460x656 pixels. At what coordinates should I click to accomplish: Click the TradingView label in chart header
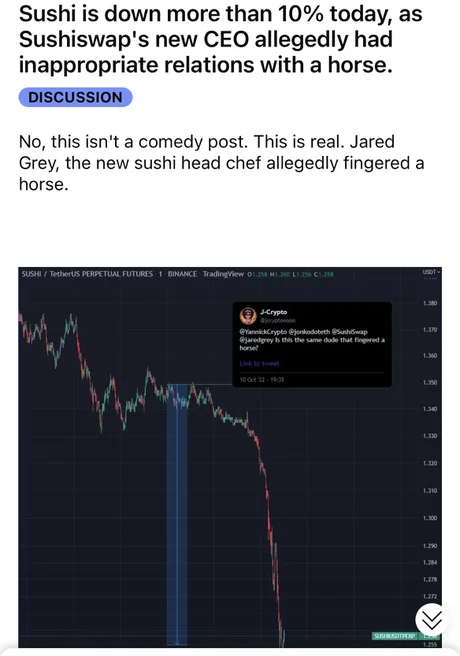pos(223,274)
